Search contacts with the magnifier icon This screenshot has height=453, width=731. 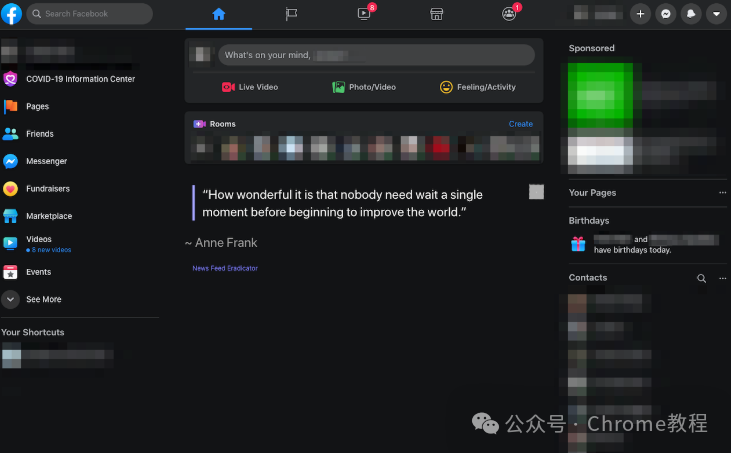701,278
